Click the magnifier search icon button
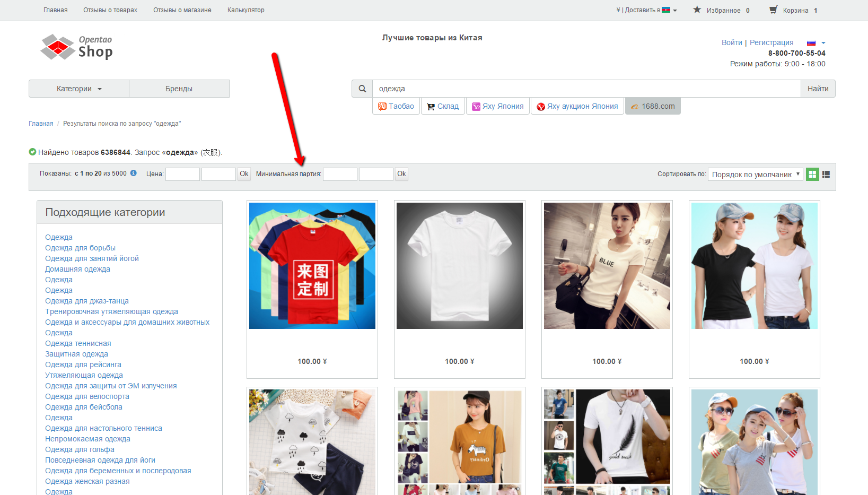The width and height of the screenshot is (868, 495). click(362, 89)
